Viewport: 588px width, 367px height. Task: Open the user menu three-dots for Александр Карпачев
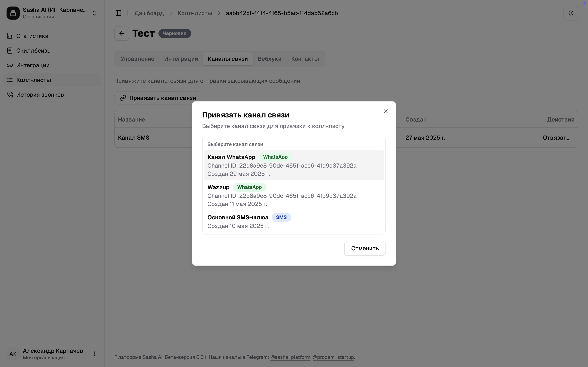click(94, 354)
